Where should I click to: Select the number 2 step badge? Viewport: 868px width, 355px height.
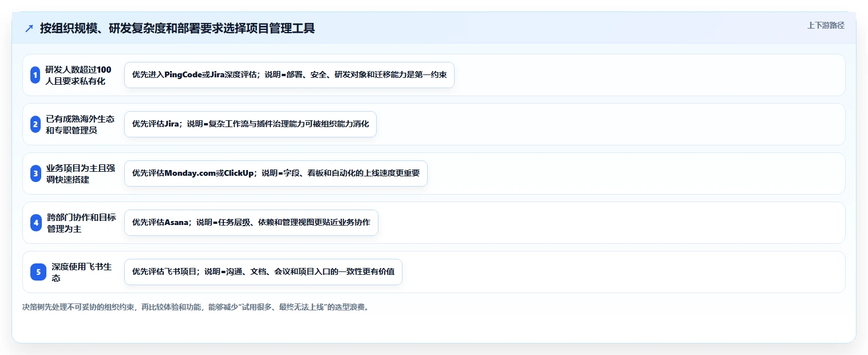(35, 124)
